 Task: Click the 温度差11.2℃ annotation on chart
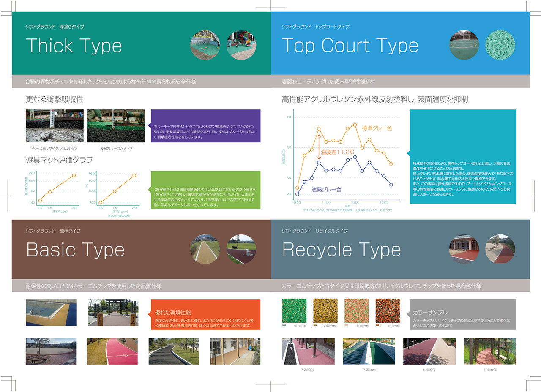pyautogui.click(x=337, y=152)
